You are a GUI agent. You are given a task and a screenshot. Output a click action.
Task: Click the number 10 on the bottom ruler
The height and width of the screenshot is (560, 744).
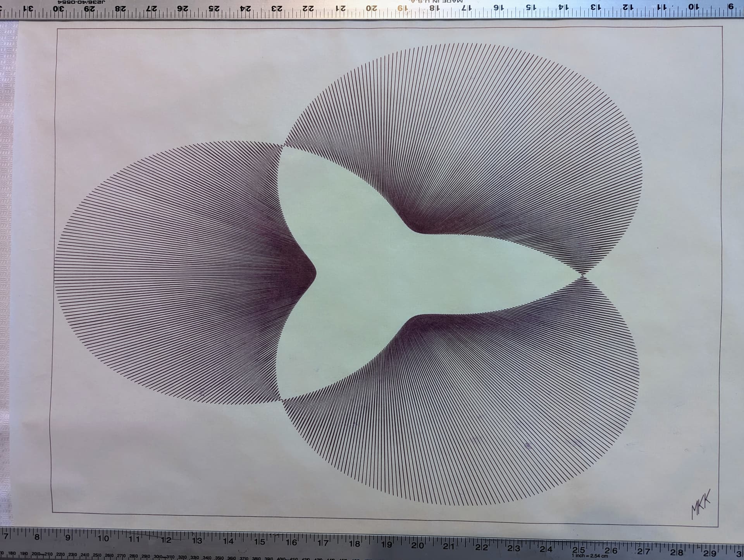point(103,538)
